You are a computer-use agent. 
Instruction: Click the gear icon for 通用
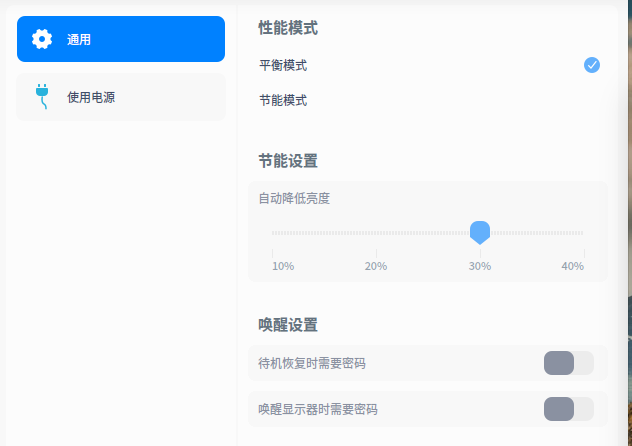(x=42, y=39)
